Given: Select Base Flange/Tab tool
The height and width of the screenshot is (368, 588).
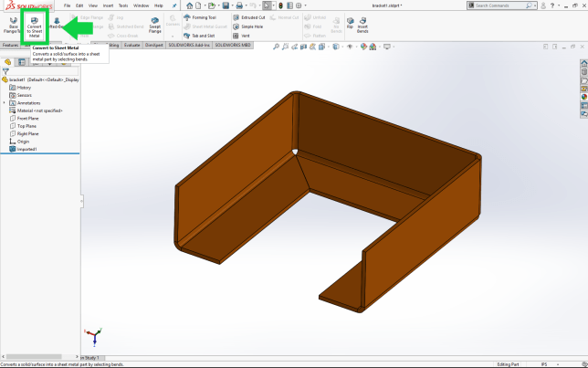Looking at the screenshot, I should click(x=12, y=26).
